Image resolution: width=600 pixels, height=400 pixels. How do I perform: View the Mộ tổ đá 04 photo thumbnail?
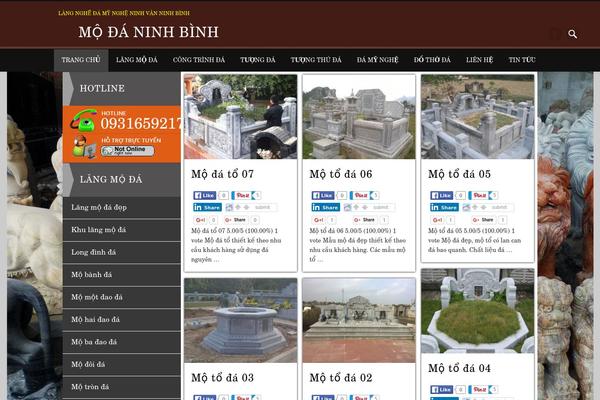(478, 311)
